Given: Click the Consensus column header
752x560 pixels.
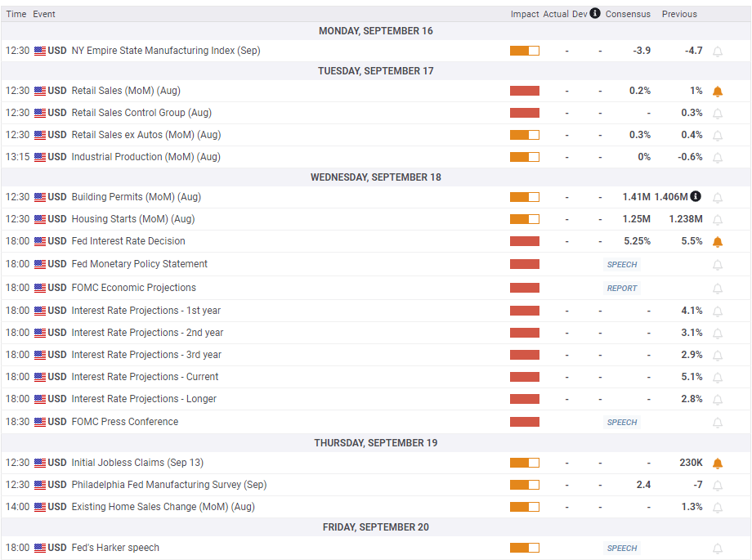Looking at the screenshot, I should coord(628,14).
